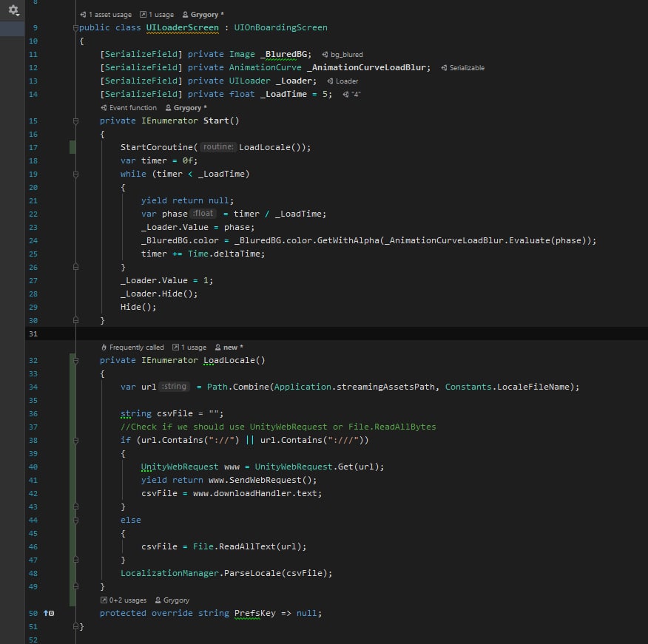Click the UIOnBoardingScreen base class
648x644 pixels.
280,27
